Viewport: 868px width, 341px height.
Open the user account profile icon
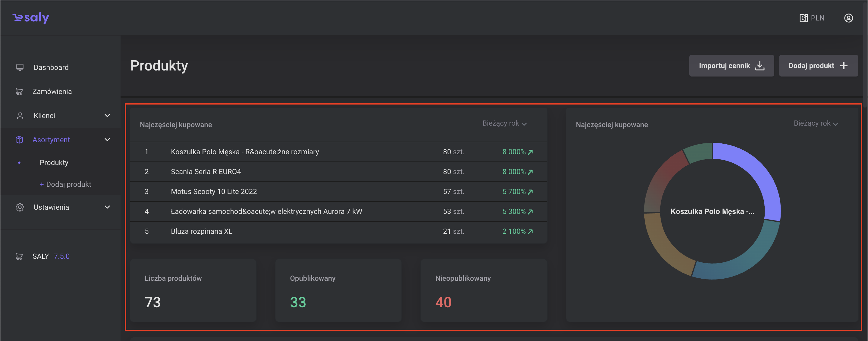tap(848, 18)
